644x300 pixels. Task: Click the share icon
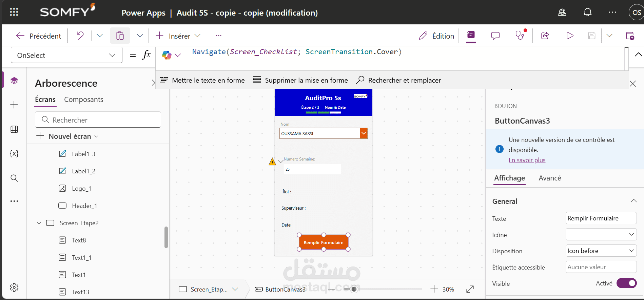pyautogui.click(x=545, y=36)
